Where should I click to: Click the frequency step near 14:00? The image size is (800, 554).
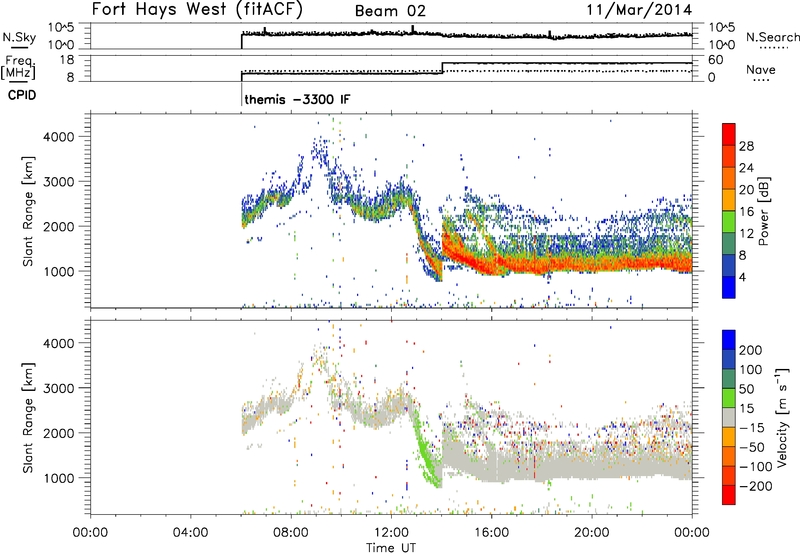point(442,68)
